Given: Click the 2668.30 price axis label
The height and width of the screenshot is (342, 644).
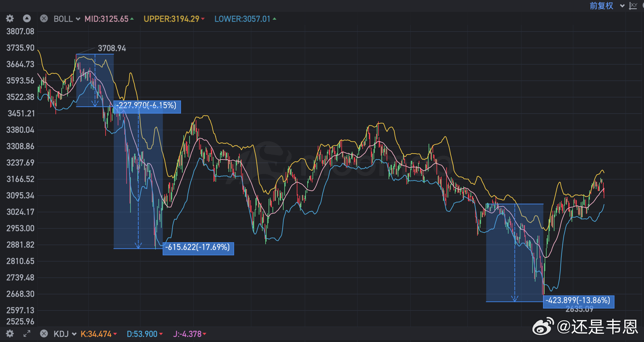Looking at the screenshot, I should tap(20, 294).
